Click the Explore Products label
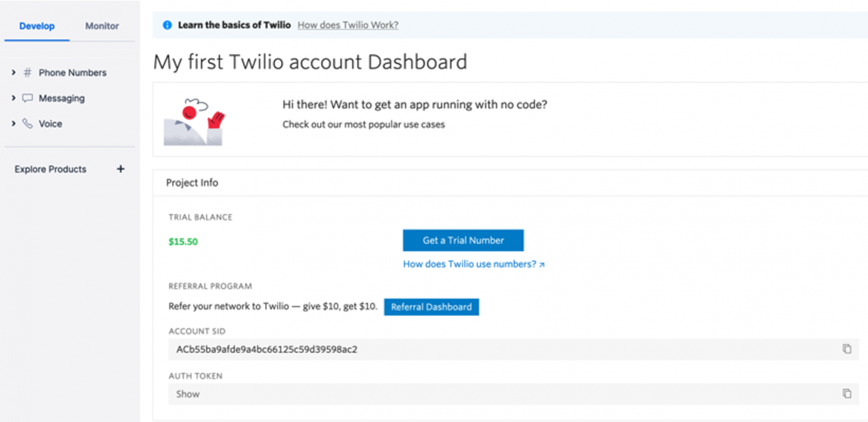 [x=50, y=169]
